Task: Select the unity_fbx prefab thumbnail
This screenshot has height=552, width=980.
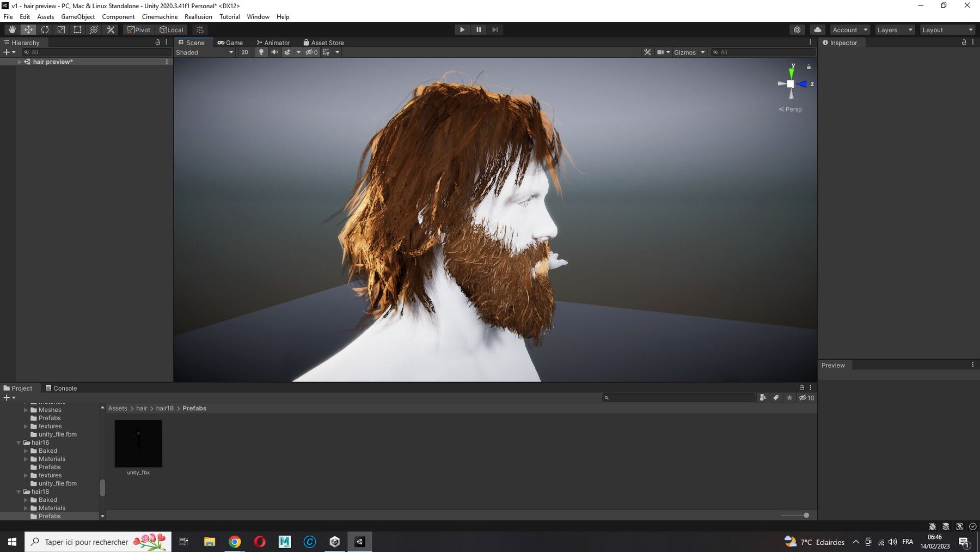Action: click(138, 444)
